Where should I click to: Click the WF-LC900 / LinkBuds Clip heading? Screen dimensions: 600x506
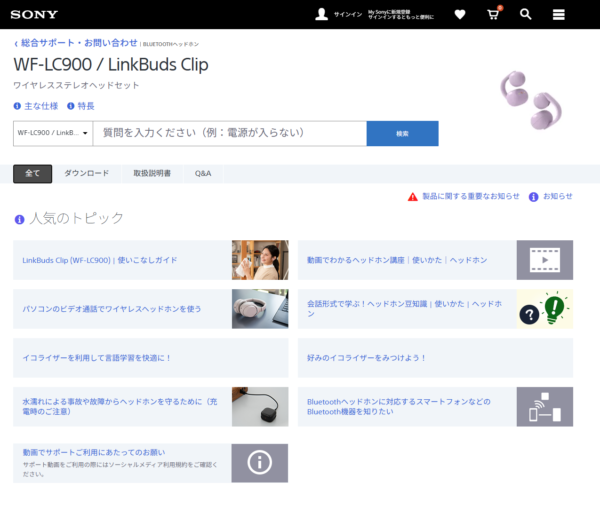click(111, 64)
